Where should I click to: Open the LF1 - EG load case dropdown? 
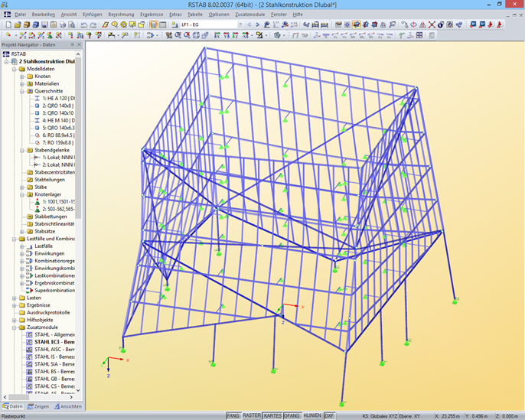click(x=240, y=24)
